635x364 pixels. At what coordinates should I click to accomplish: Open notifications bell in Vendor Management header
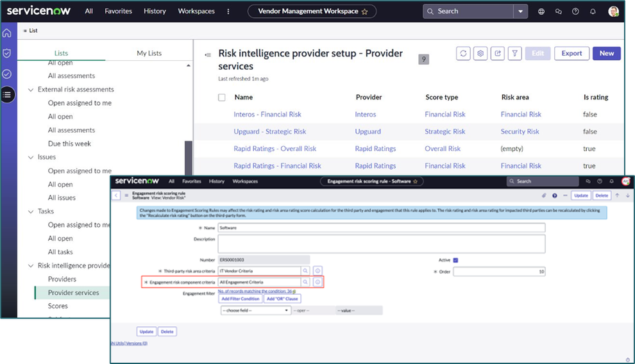pos(593,12)
